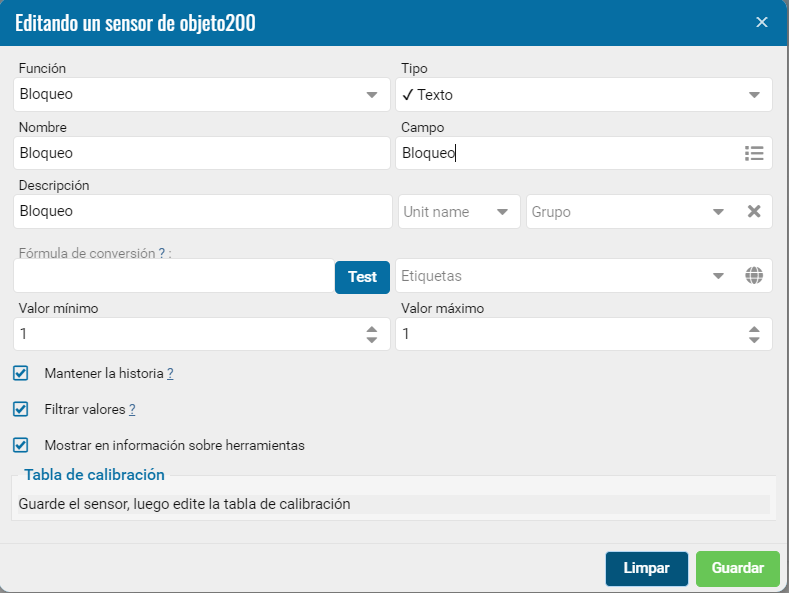Close the sensor editing dialog
The width and height of the screenshot is (789, 593).
tap(762, 22)
